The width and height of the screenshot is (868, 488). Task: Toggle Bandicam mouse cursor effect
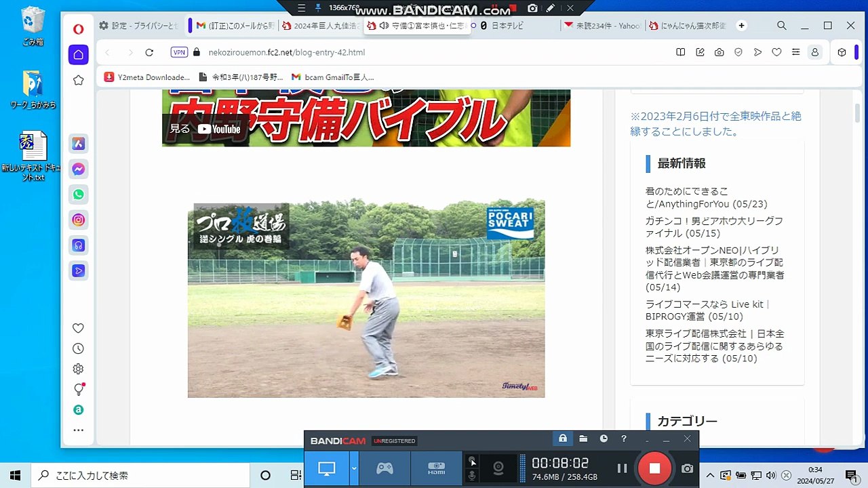(472, 461)
